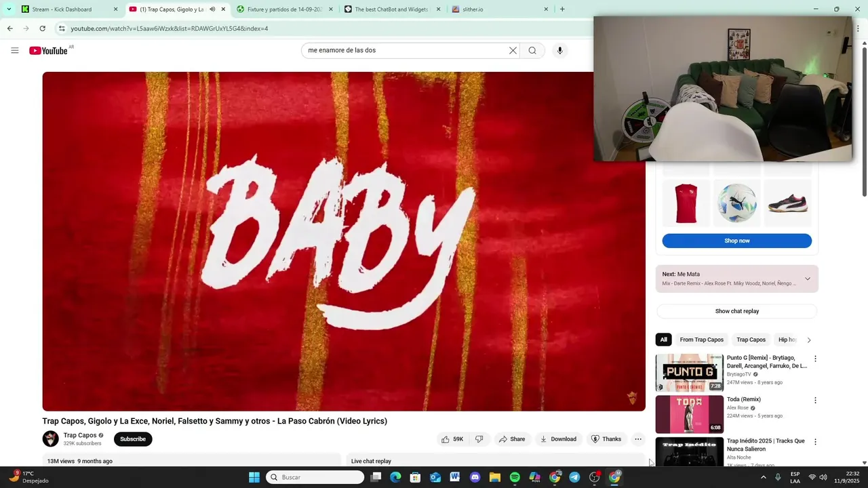Screen dimensions: 868x488
Task: Like the video with thumbs up
Action: point(452,439)
